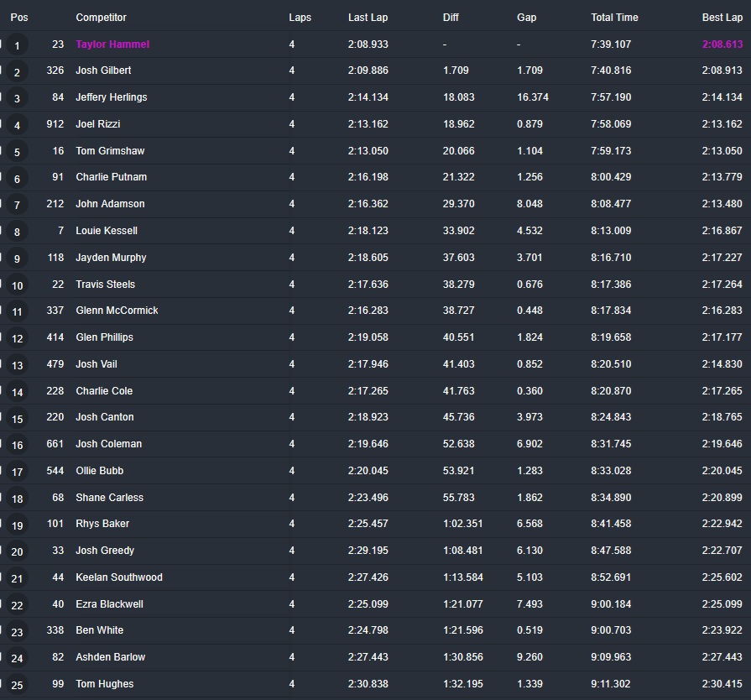Open leader Taylor Hammel's highlighted name

click(112, 44)
